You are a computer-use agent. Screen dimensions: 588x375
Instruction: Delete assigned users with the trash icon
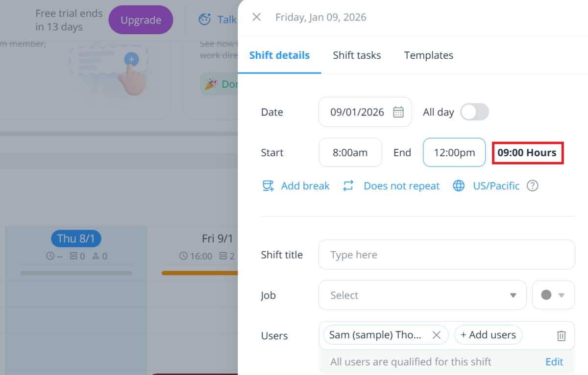[562, 335]
